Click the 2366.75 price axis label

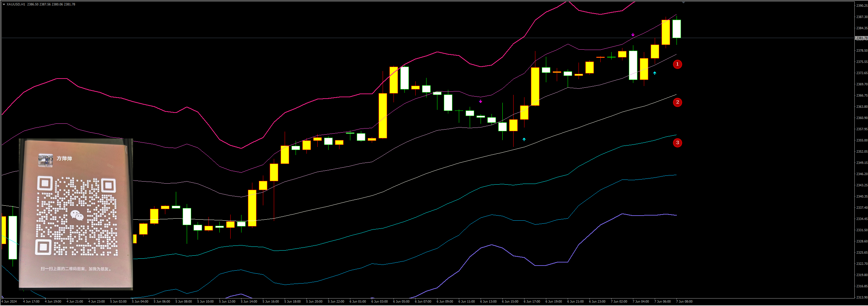[x=862, y=96]
